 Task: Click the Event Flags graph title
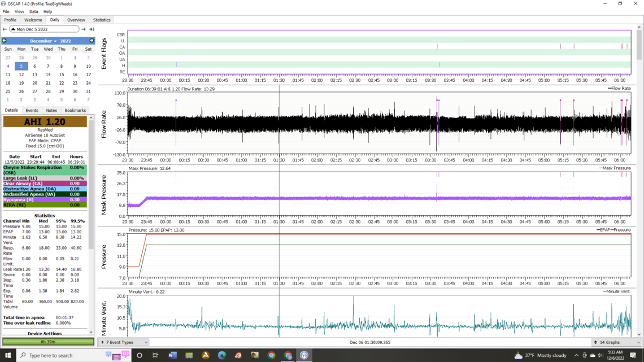pyautogui.click(x=103, y=53)
